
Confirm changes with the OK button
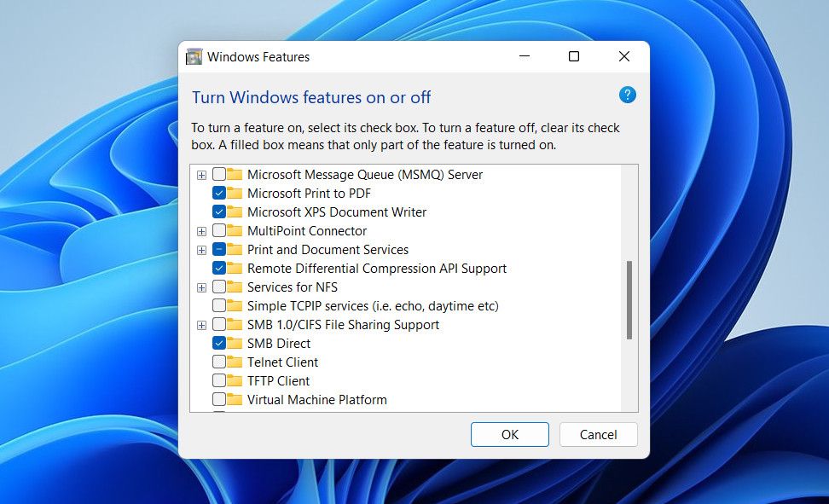pos(509,434)
